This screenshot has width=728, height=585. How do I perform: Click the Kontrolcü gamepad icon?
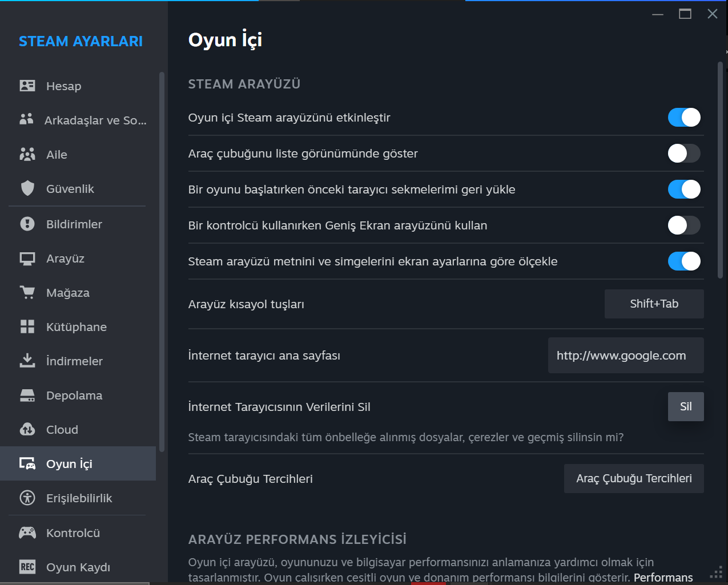click(x=27, y=532)
